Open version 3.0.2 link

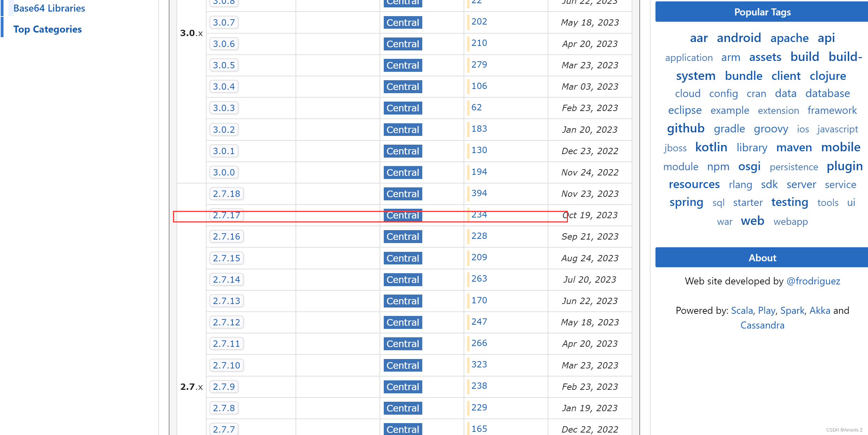point(224,130)
